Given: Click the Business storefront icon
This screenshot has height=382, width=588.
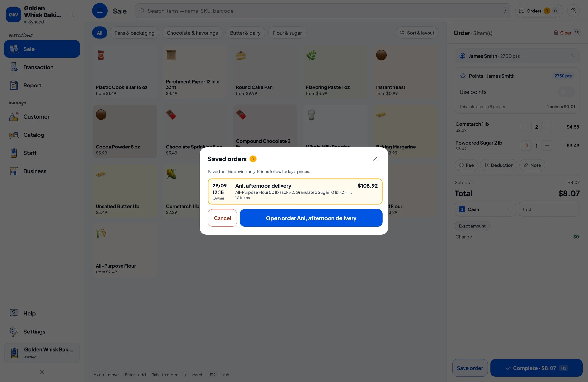Looking at the screenshot, I should 14,171.
